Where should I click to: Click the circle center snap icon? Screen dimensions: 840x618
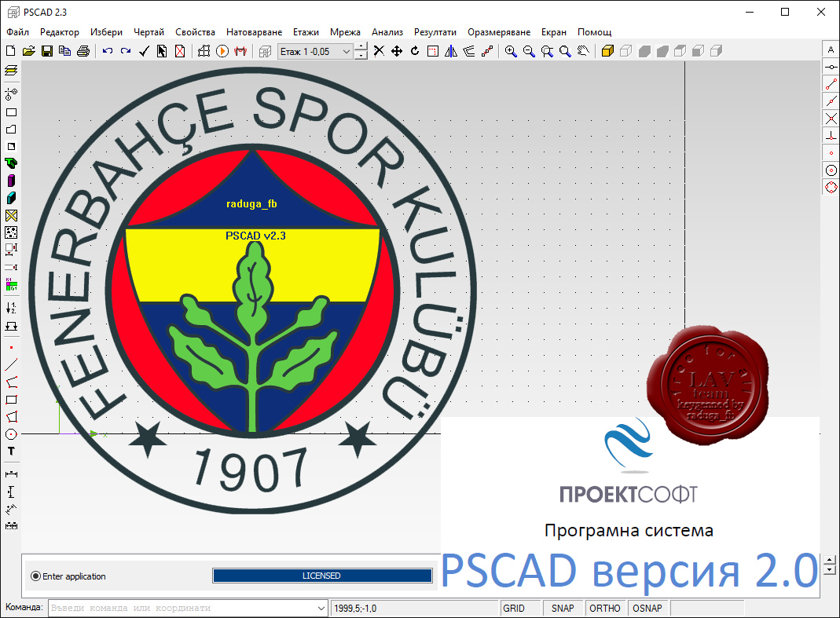pos(831,170)
